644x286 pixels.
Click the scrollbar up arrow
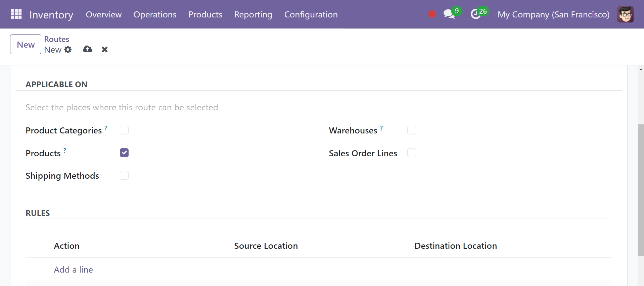pyautogui.click(x=641, y=69)
